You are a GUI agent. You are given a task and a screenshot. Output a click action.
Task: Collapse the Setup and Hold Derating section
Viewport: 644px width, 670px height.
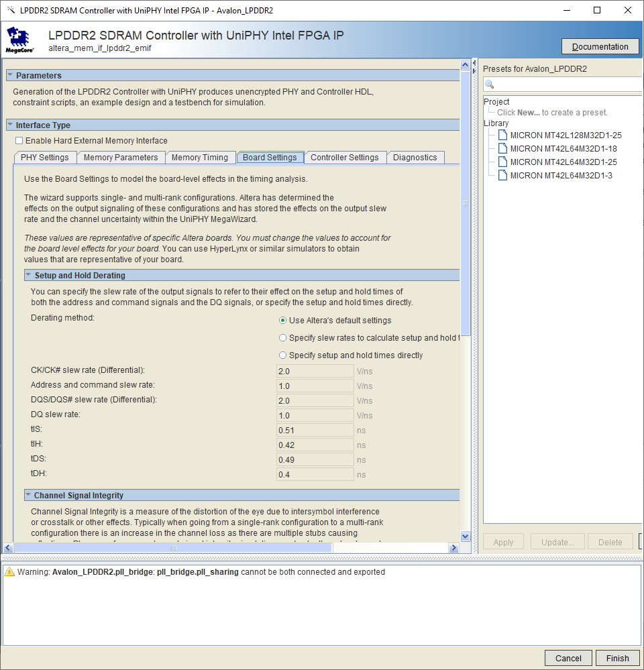(x=28, y=275)
